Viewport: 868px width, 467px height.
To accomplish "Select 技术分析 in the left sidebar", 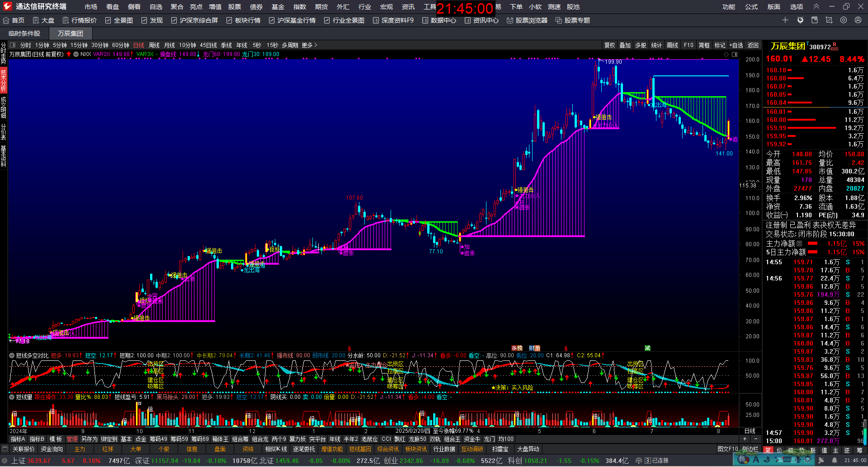I will click(3, 80).
